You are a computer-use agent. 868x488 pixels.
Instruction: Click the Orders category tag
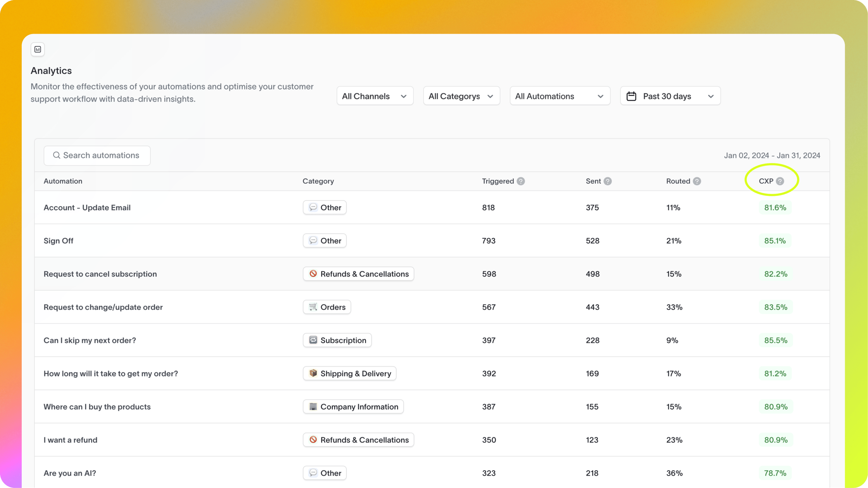327,307
